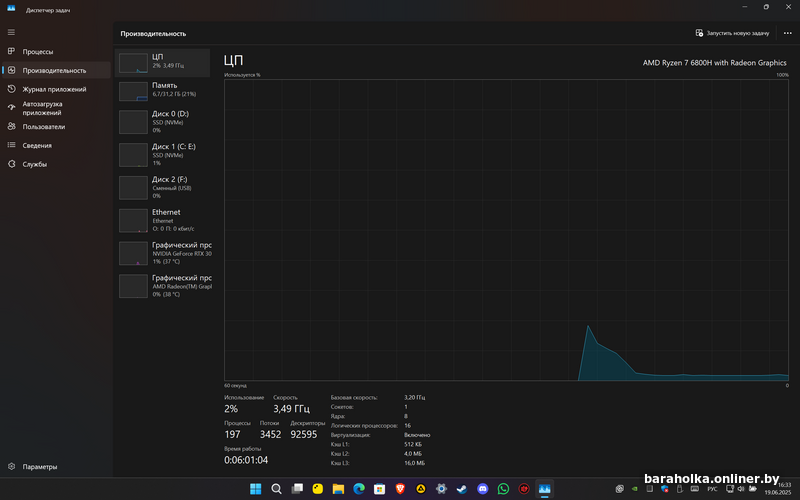The image size is (800, 500).
Task: Click Запустить новую задачу button
Action: tap(732, 33)
